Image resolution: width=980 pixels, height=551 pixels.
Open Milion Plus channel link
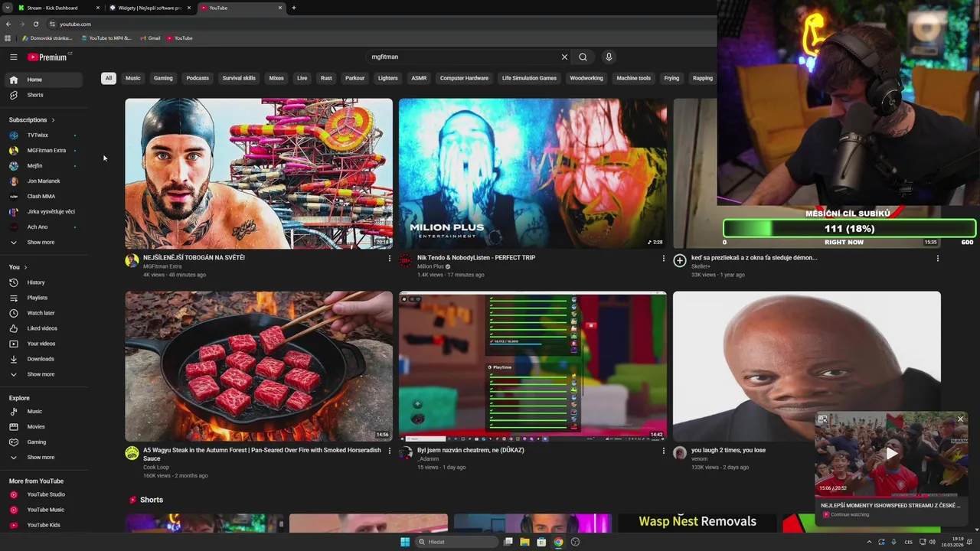(431, 266)
